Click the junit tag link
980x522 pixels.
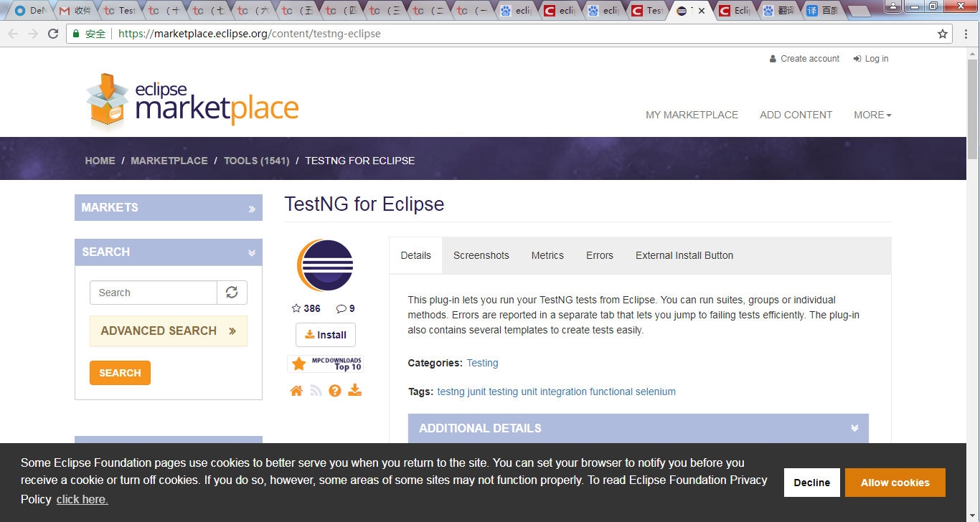tap(476, 391)
